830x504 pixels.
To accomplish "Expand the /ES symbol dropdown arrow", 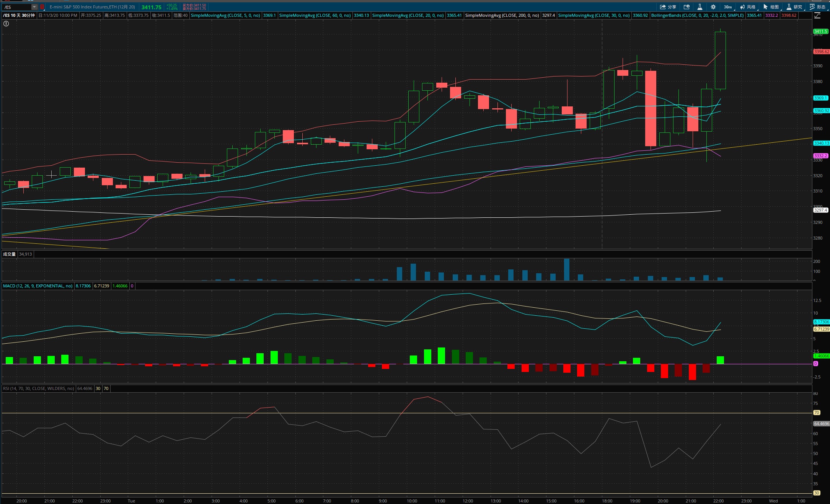I will coord(34,7).
